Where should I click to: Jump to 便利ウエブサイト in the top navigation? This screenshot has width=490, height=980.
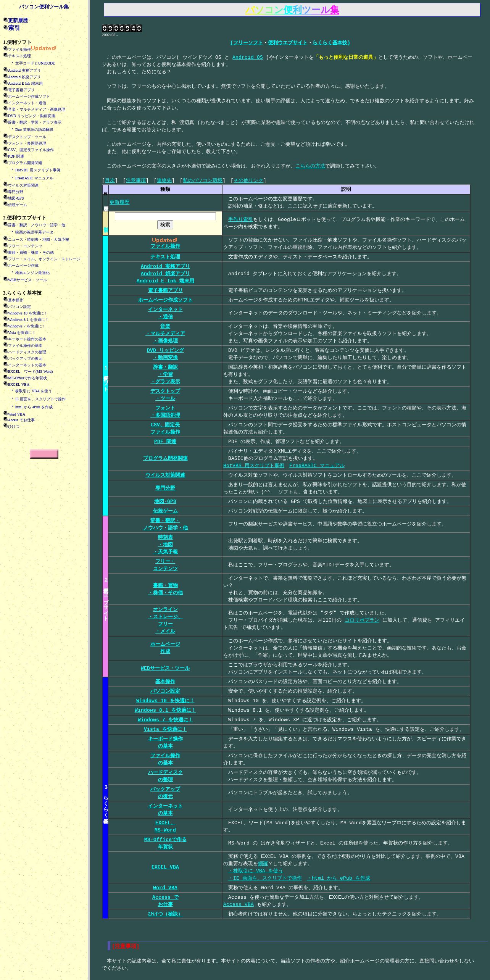[x=287, y=43]
